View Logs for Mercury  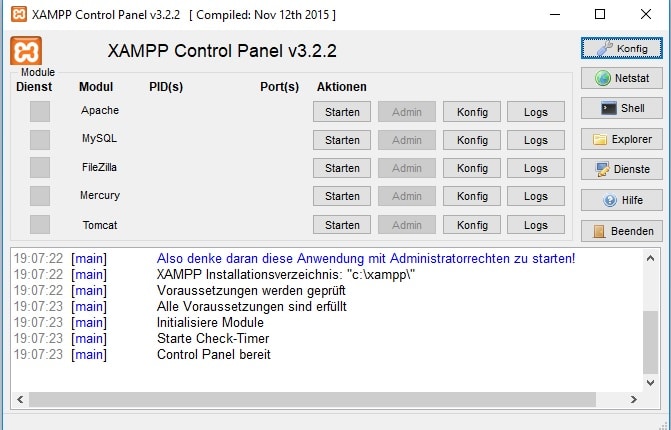point(536,196)
